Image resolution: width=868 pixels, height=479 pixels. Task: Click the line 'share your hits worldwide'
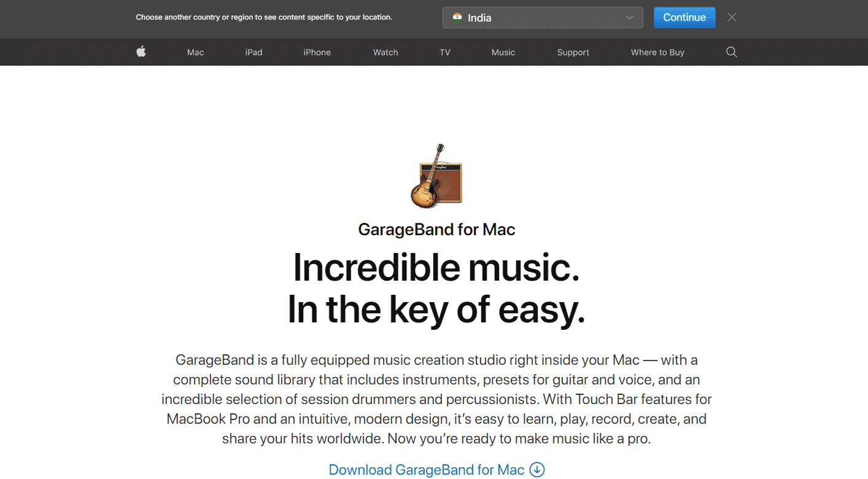coord(436,439)
